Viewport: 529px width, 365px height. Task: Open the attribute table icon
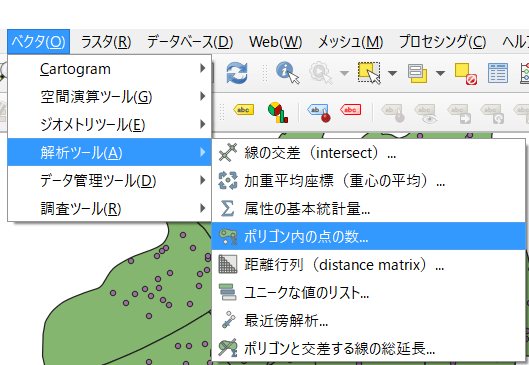pyautogui.click(x=498, y=73)
